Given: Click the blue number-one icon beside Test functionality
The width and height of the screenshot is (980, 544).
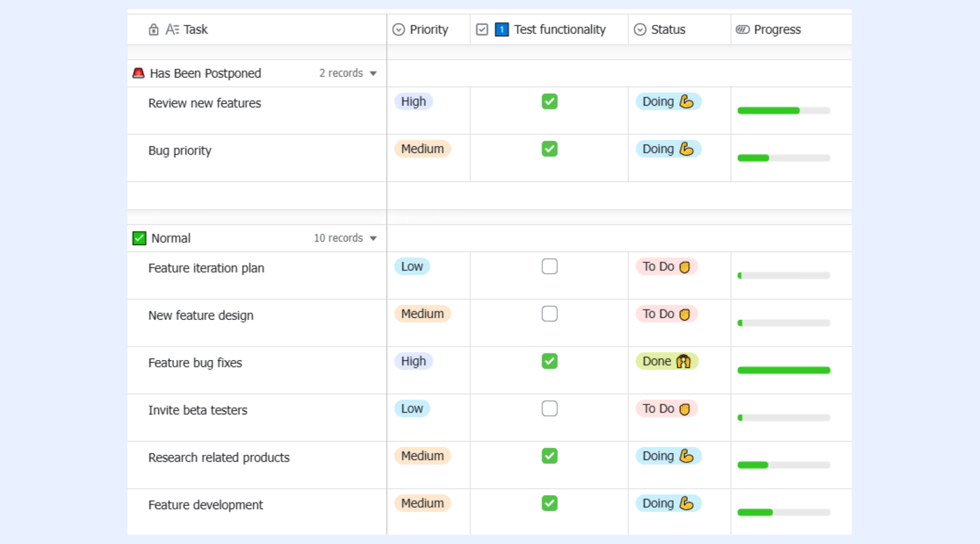Looking at the screenshot, I should pos(501,29).
